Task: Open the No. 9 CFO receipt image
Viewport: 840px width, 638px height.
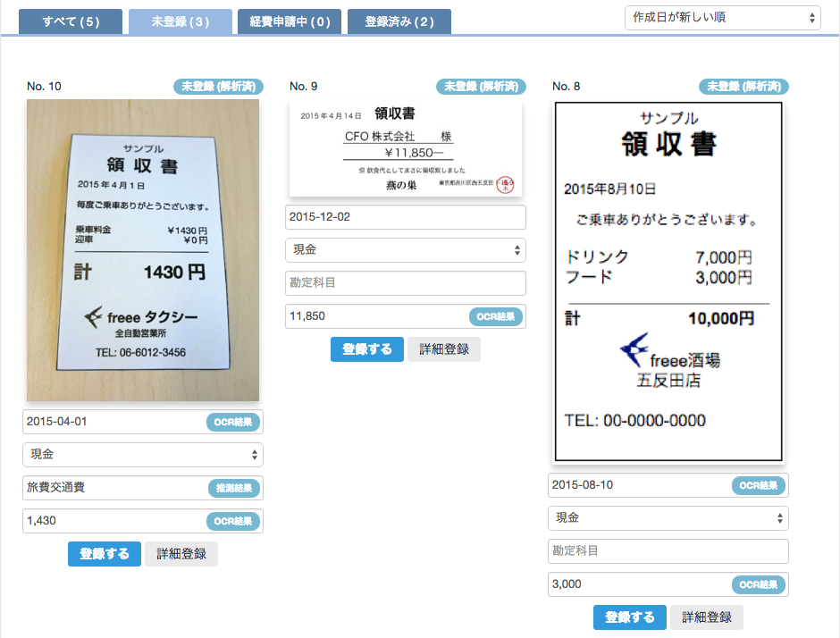Action: coord(406,148)
